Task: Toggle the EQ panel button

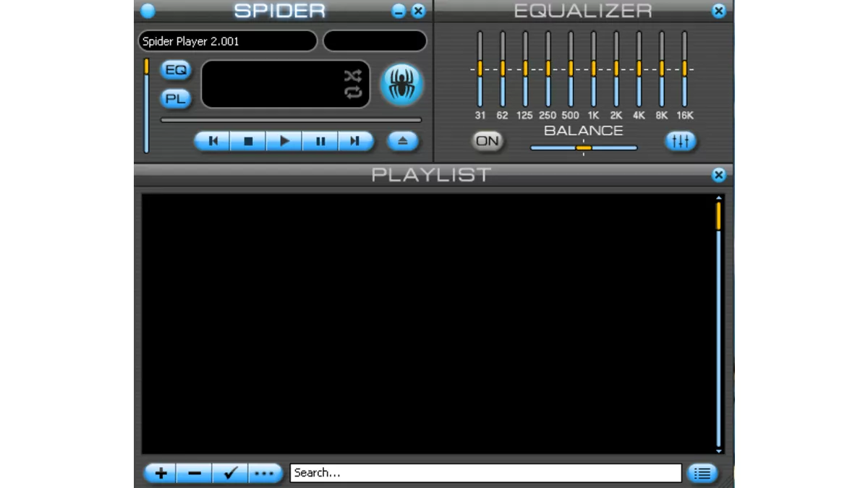Action: coord(174,70)
